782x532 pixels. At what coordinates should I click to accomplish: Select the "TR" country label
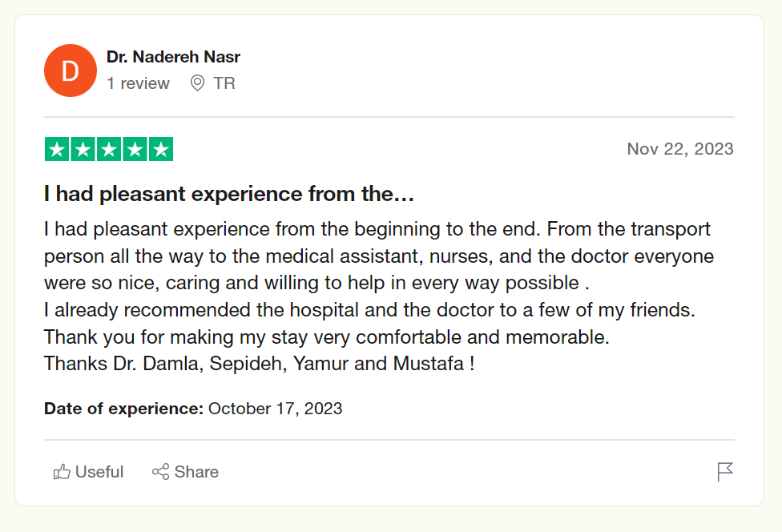point(224,83)
